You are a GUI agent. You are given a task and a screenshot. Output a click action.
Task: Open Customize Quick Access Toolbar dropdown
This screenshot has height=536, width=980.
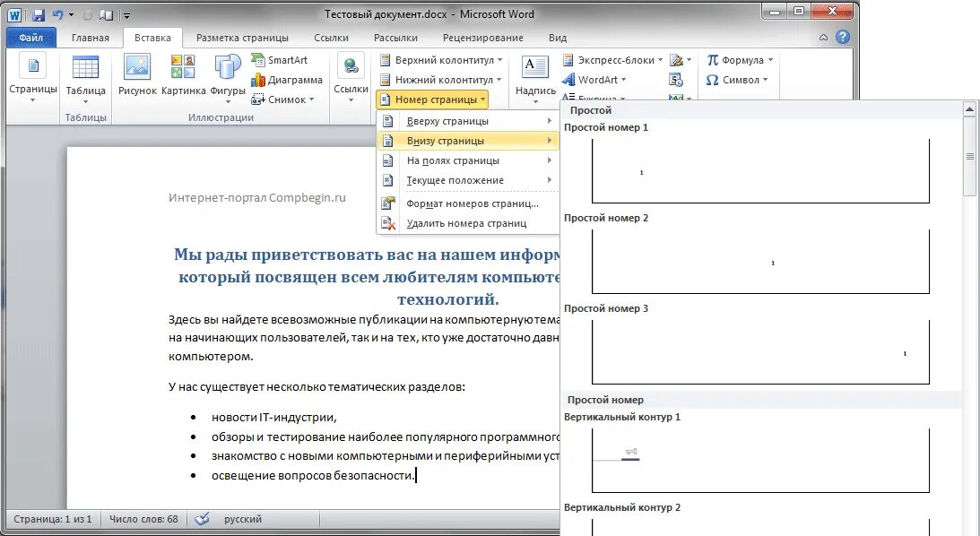[127, 15]
